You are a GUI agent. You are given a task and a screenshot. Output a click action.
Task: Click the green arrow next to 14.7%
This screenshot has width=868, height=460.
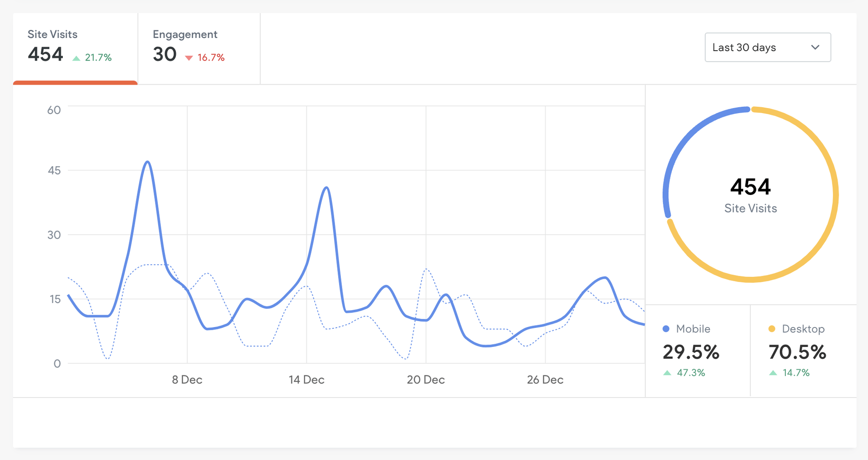(x=773, y=373)
